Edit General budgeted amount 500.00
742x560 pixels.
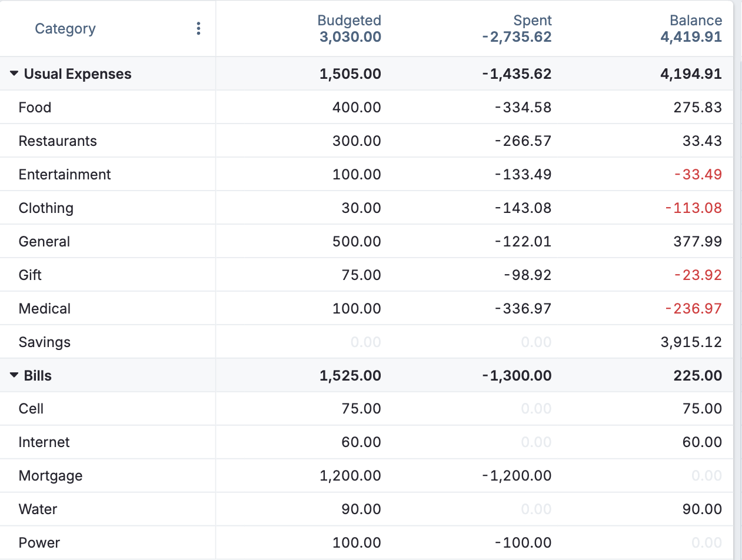click(357, 242)
